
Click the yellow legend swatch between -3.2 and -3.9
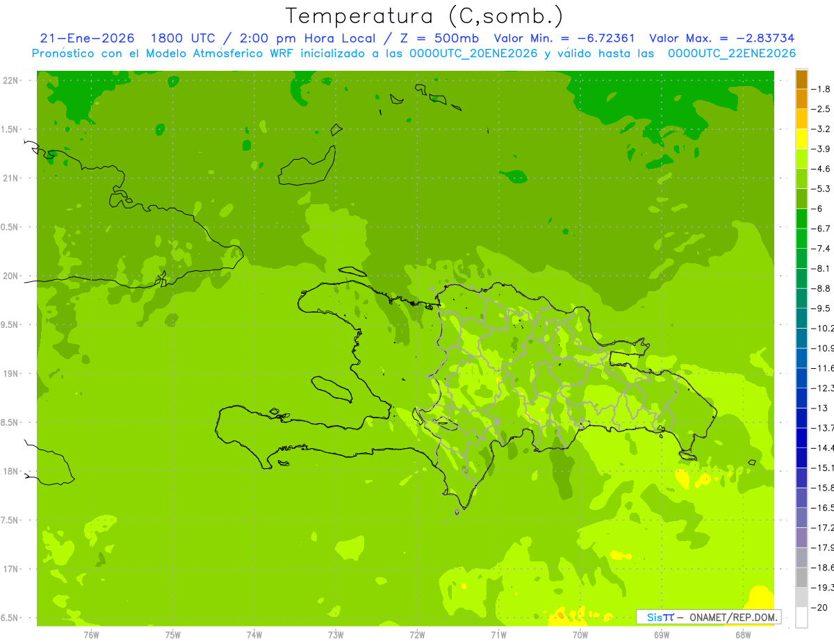pos(801,139)
